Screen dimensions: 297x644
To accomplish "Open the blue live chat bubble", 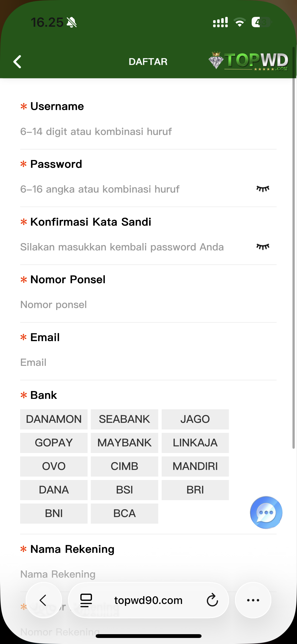I will (x=266, y=512).
